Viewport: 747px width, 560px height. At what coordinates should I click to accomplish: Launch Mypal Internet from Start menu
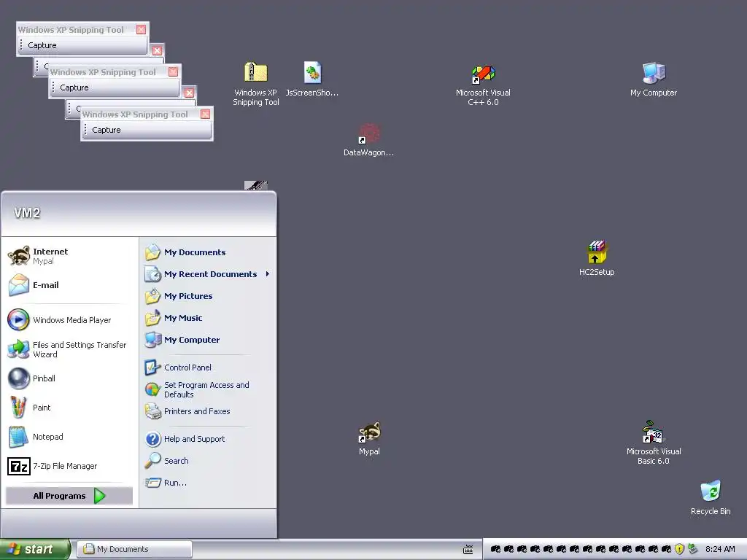coord(70,256)
